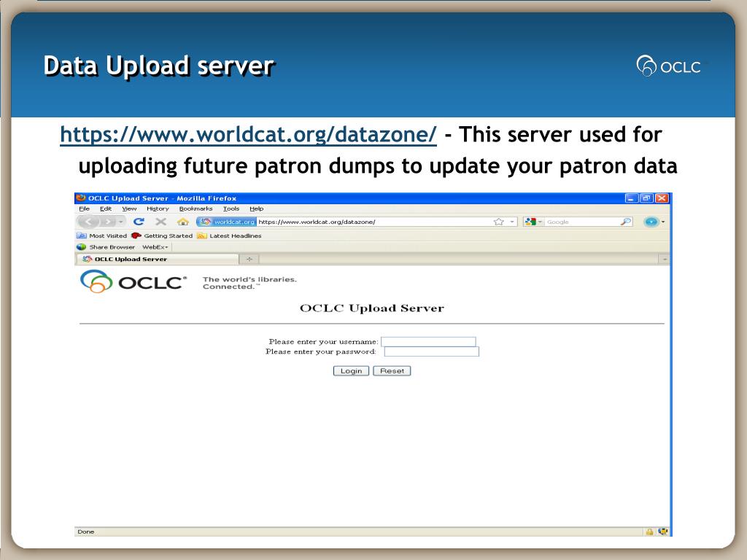Click the search magnifier icon

(x=625, y=222)
